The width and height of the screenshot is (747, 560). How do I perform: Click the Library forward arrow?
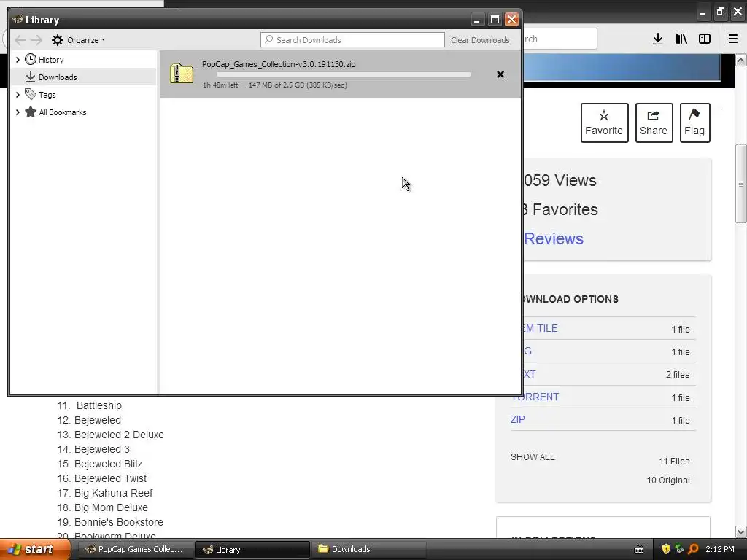36,40
